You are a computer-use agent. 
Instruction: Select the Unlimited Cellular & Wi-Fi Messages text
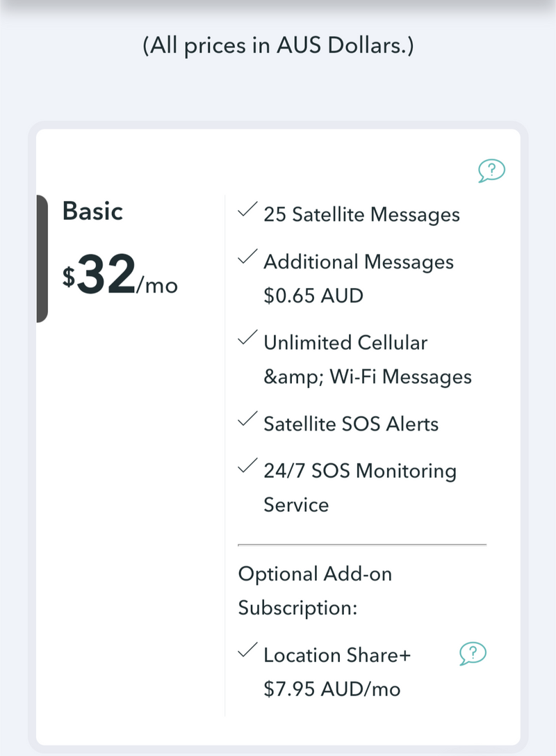[x=367, y=360]
